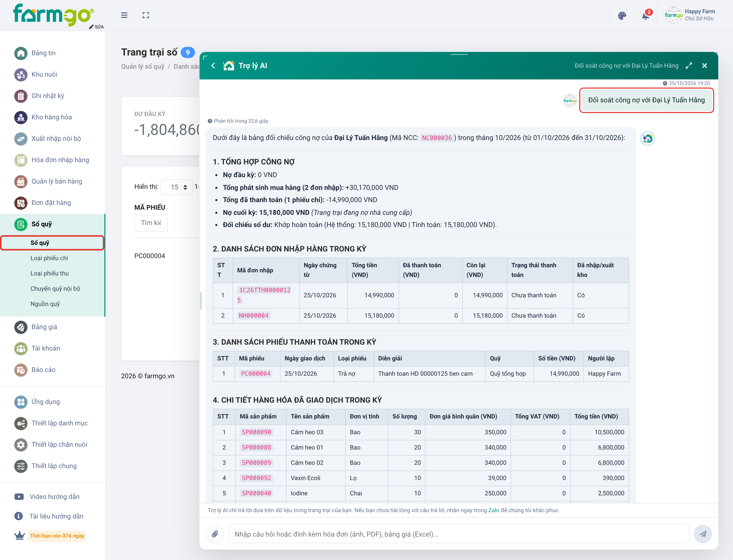Image resolution: width=733 pixels, height=560 pixels.
Task: Select Loại phiếu chi submenu
Action: pyautogui.click(x=49, y=258)
